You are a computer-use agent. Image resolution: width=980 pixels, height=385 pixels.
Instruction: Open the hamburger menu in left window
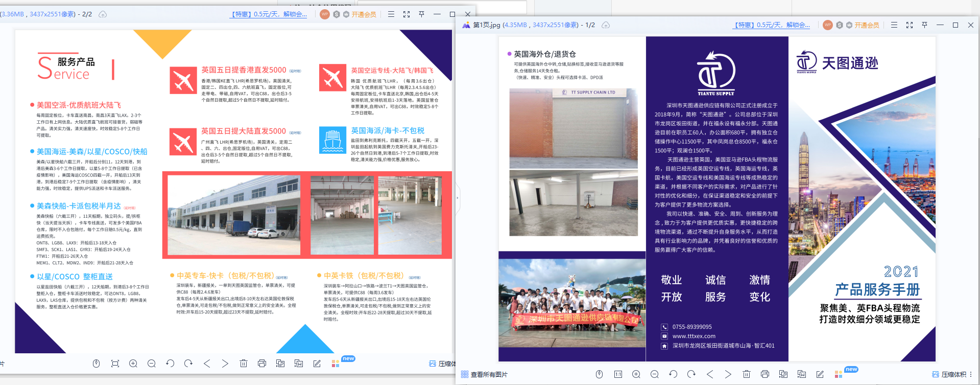pyautogui.click(x=391, y=14)
